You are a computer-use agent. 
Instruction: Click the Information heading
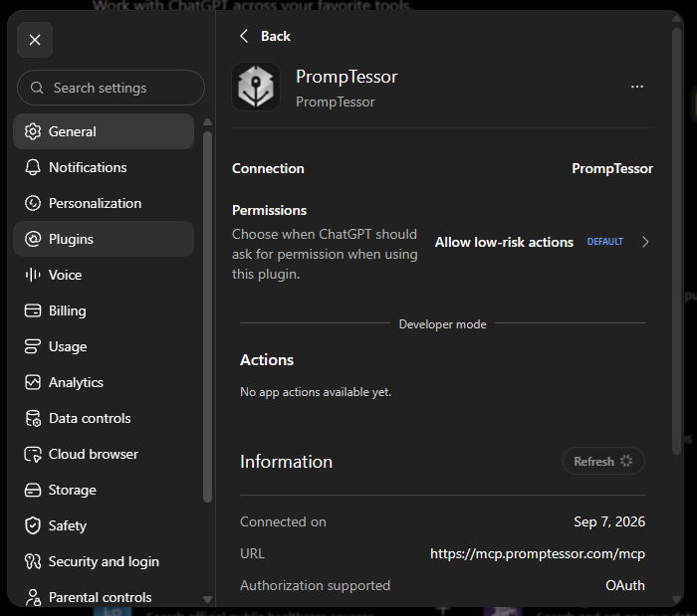pyautogui.click(x=287, y=462)
